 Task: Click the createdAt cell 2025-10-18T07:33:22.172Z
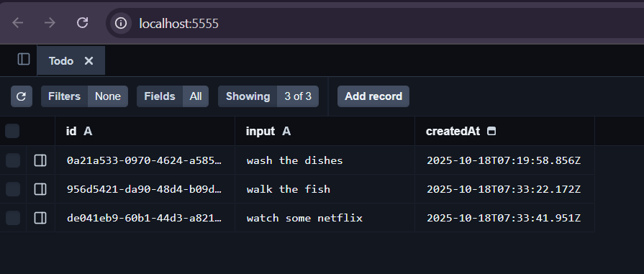[x=505, y=189]
